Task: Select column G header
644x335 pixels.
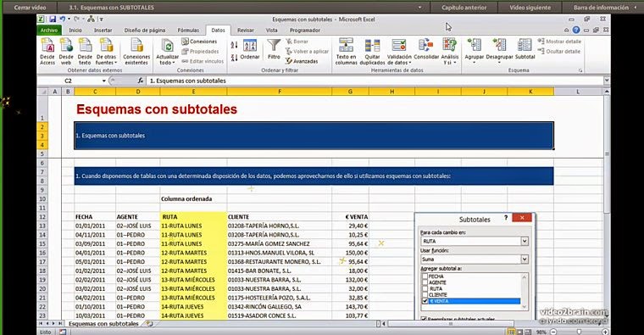Action: tap(350, 92)
